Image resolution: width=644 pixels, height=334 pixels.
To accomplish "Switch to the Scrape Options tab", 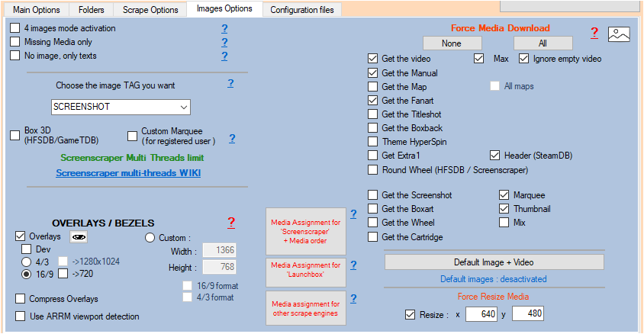I will pos(150,10).
